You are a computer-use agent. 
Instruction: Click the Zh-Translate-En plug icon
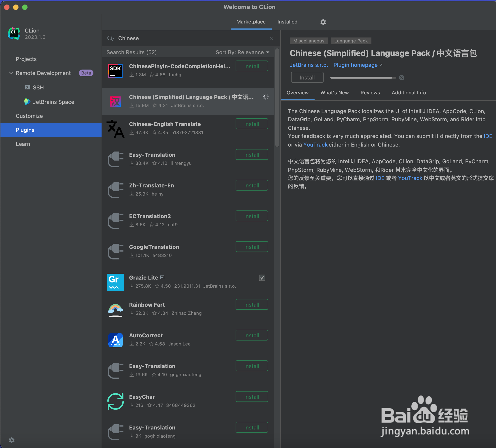(115, 190)
